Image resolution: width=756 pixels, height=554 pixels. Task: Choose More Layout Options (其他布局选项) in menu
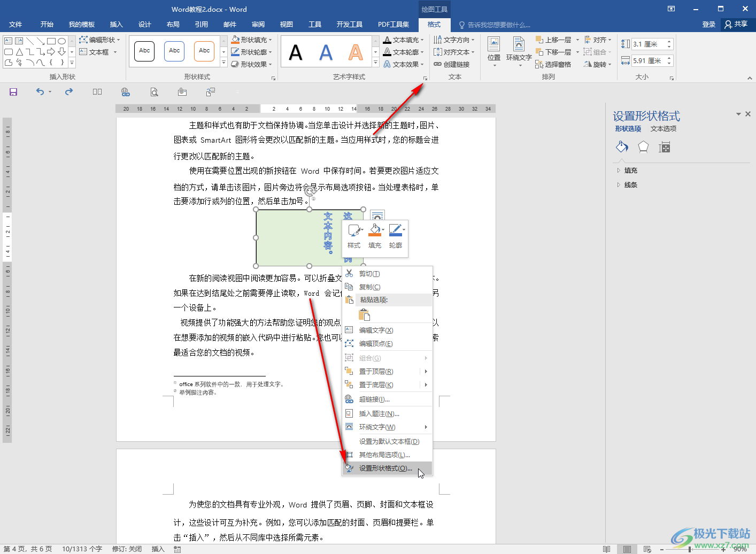click(x=387, y=455)
